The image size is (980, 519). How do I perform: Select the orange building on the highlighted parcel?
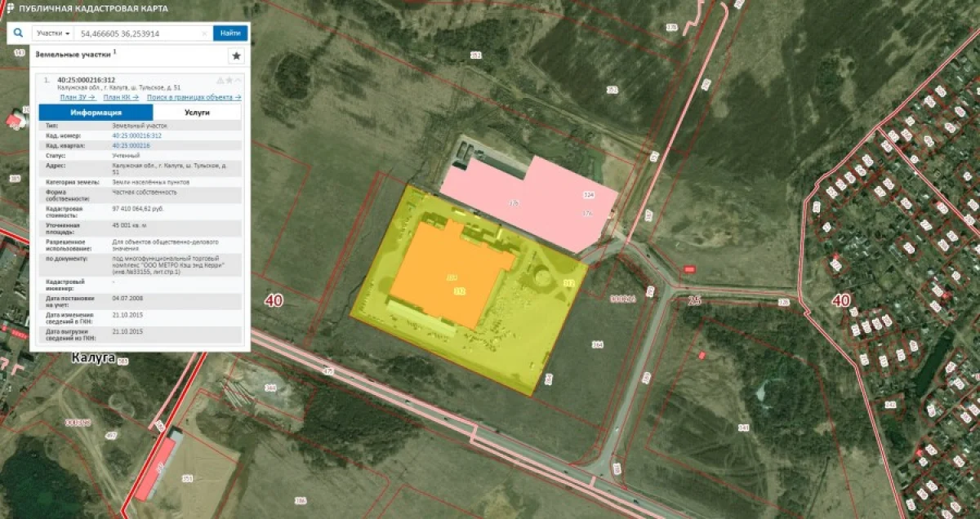445,273
